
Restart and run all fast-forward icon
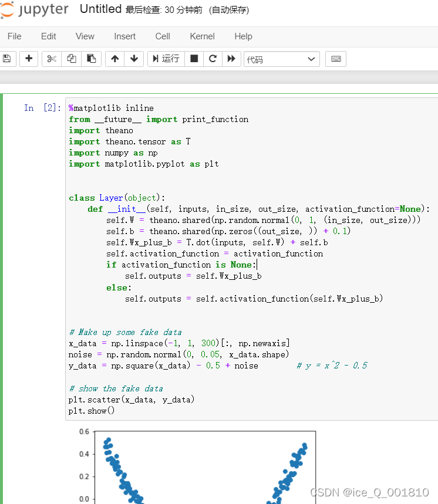click(x=231, y=59)
